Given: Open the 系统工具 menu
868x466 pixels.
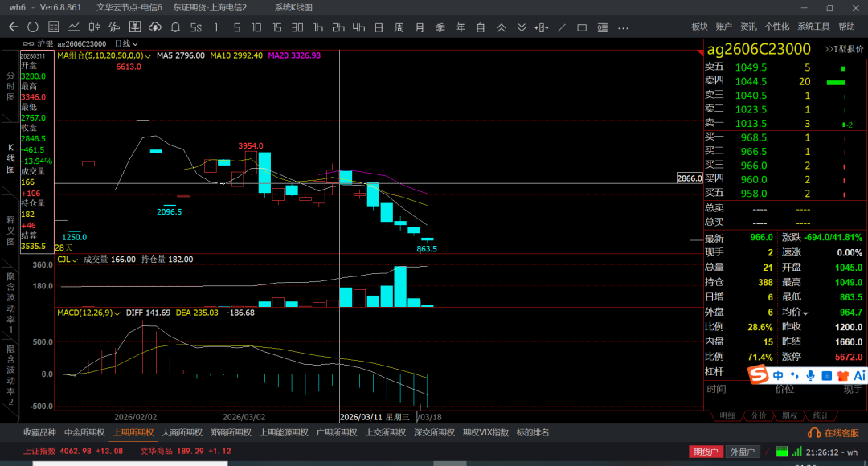Looking at the screenshot, I should (x=813, y=27).
